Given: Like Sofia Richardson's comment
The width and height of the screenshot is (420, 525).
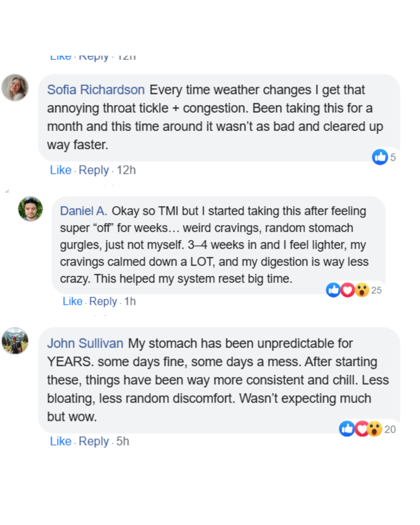Looking at the screenshot, I should (x=61, y=170).
